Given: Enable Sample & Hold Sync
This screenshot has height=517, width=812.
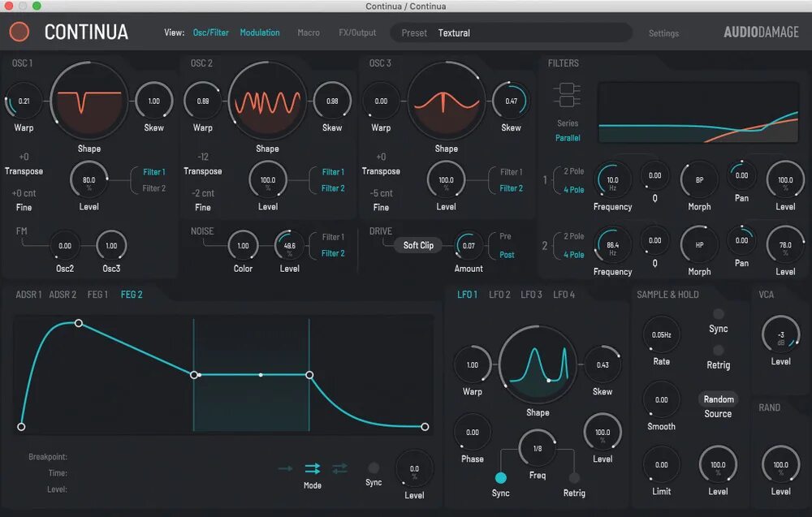Looking at the screenshot, I should click(x=719, y=314).
